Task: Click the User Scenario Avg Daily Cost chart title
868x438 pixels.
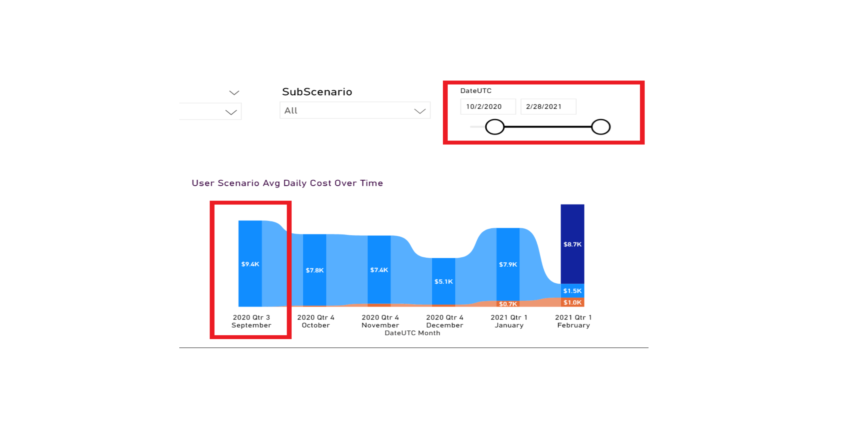Action: [287, 183]
